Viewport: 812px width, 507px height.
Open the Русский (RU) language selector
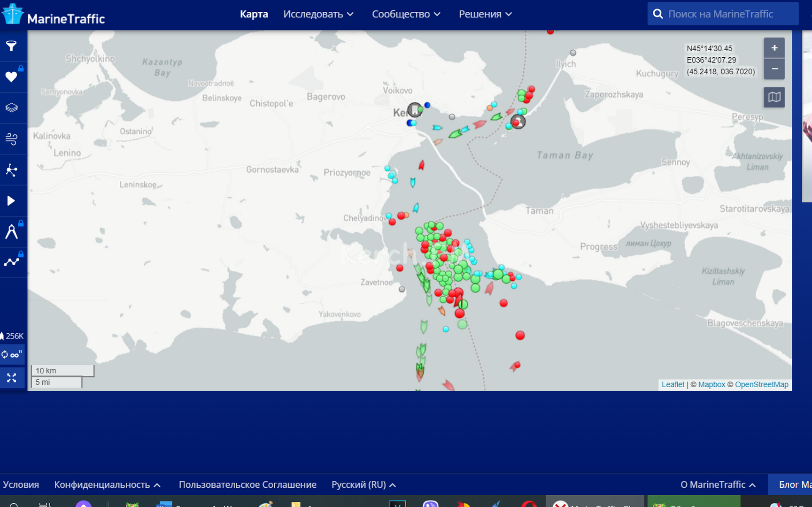pos(363,484)
